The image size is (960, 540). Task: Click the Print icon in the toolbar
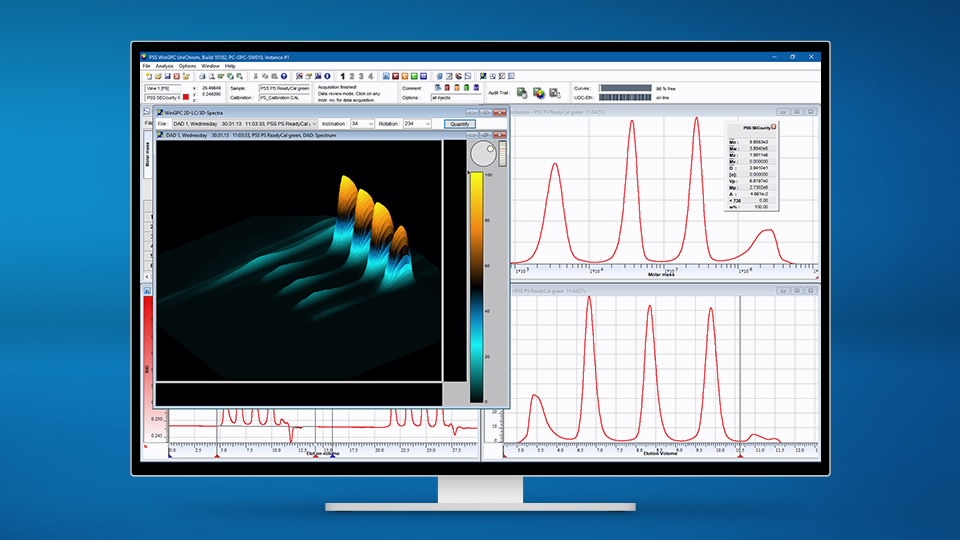pos(203,76)
